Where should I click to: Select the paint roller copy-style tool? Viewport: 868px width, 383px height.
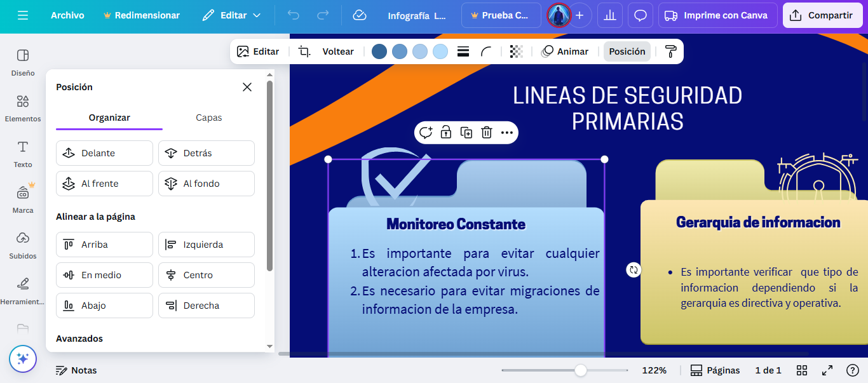tap(670, 51)
